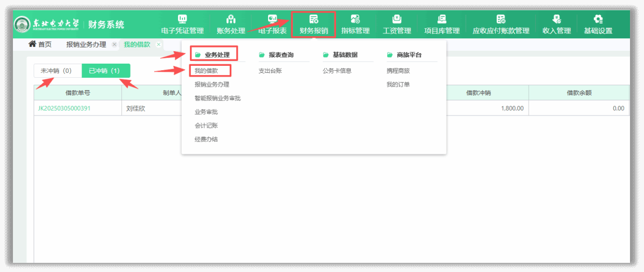
Task: Click 携程商旅 under 商旅平台
Action: [x=398, y=71]
